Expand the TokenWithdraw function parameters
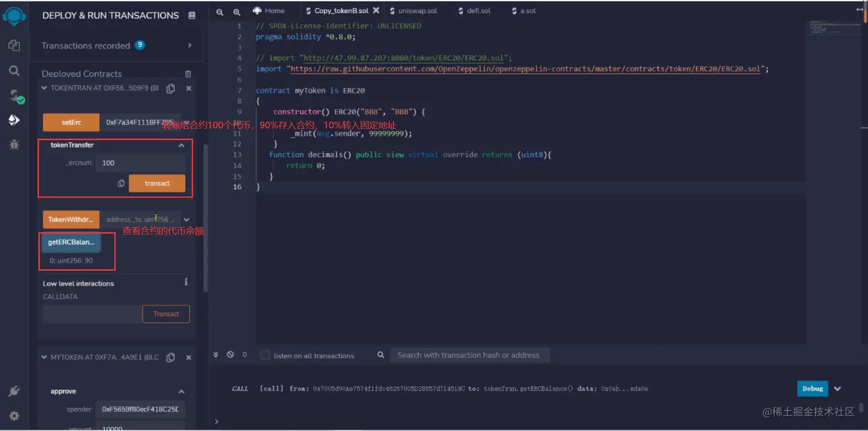The height and width of the screenshot is (431, 868). (187, 220)
